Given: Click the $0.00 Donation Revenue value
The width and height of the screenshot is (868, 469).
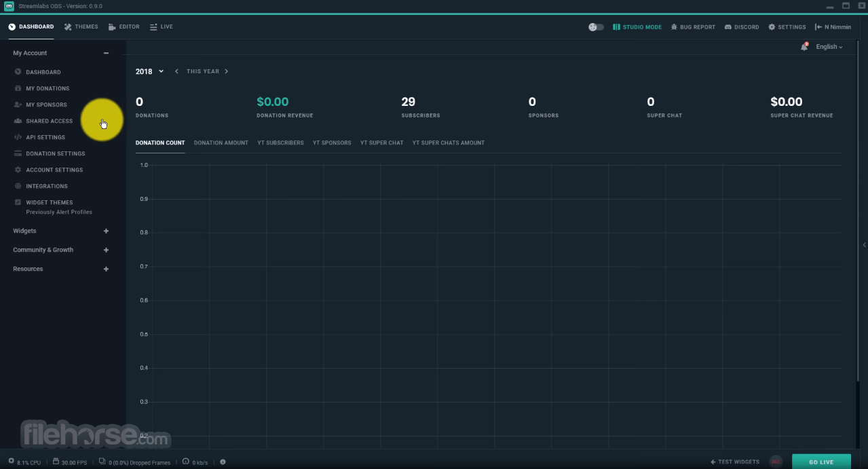Looking at the screenshot, I should pyautogui.click(x=273, y=102).
